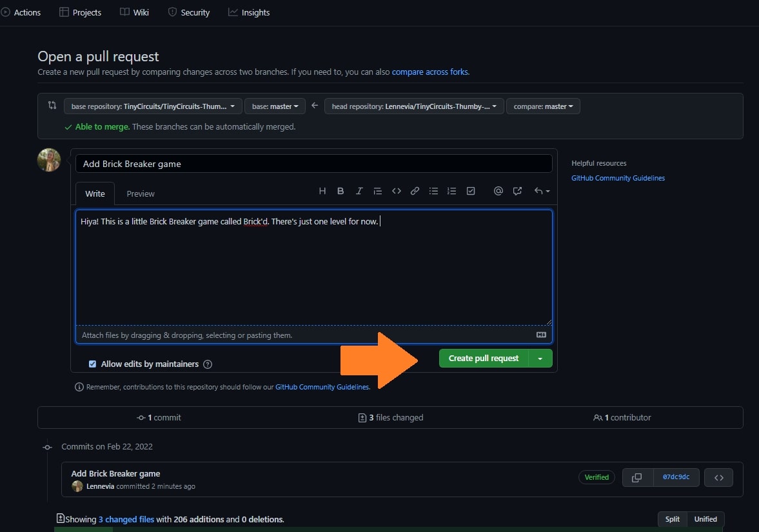Open the Insights repository tab

(x=249, y=12)
